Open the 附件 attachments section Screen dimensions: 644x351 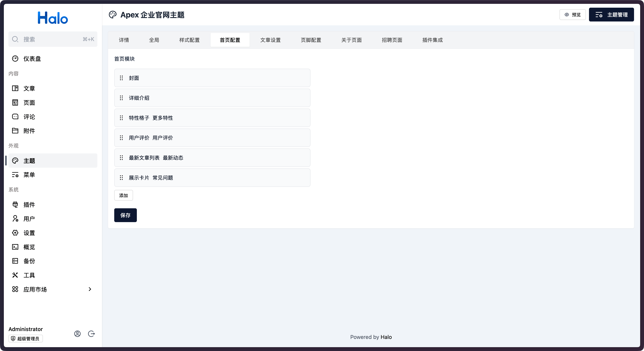[29, 131]
